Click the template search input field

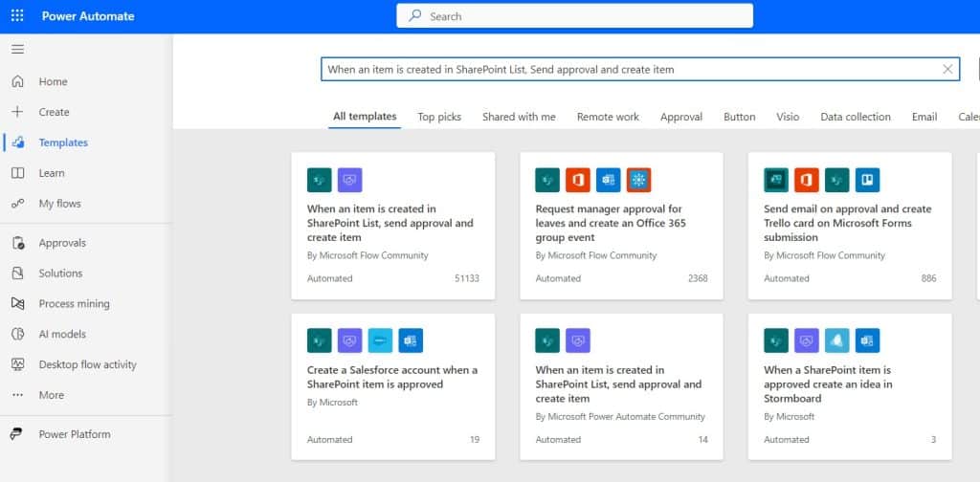pos(640,69)
